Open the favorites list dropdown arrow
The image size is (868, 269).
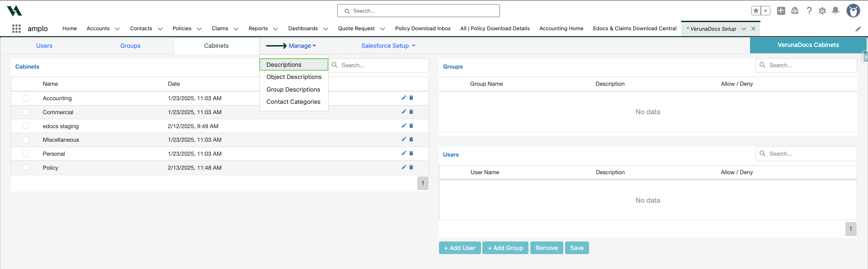766,11
